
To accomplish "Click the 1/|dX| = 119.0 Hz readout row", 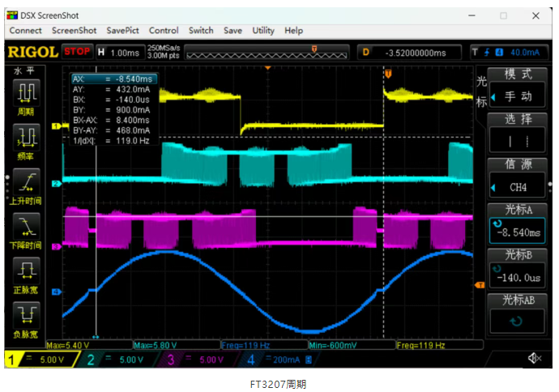I will coord(112,141).
